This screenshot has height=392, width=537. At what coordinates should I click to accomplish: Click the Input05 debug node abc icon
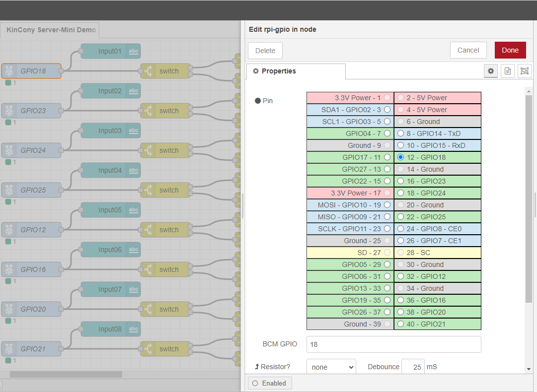click(x=134, y=210)
